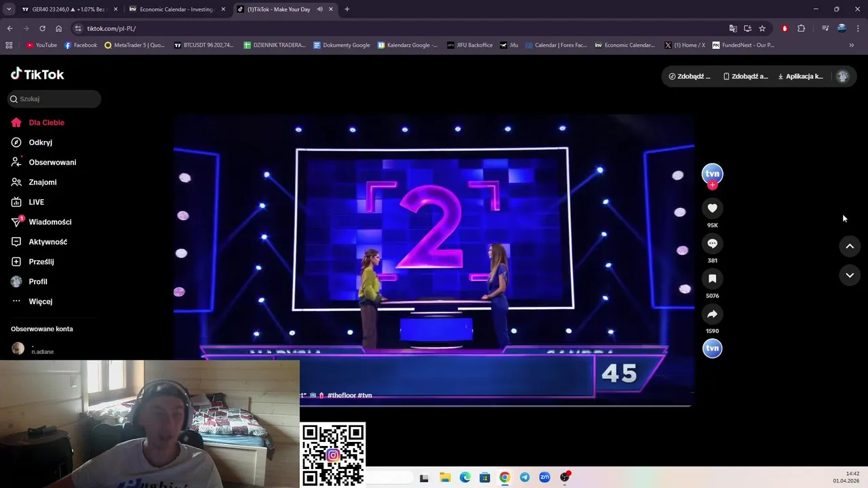Open TikTok profile avatar in header
868x488 pixels.
pyautogui.click(x=843, y=77)
